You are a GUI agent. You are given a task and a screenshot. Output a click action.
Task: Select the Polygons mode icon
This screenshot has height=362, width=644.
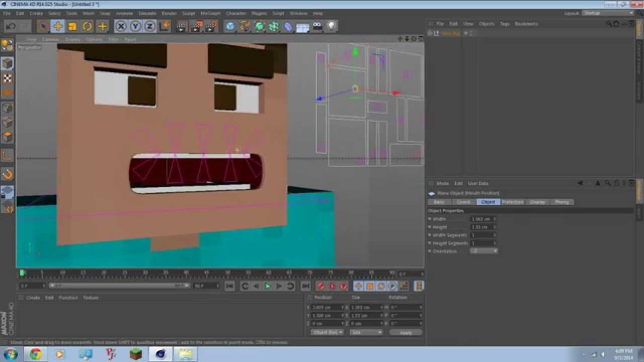click(7, 137)
